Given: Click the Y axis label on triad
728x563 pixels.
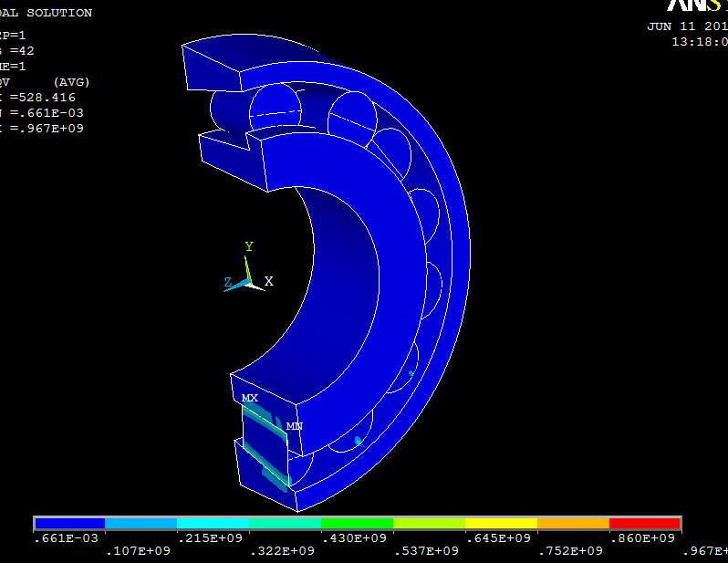Looking at the screenshot, I should click(x=249, y=246).
